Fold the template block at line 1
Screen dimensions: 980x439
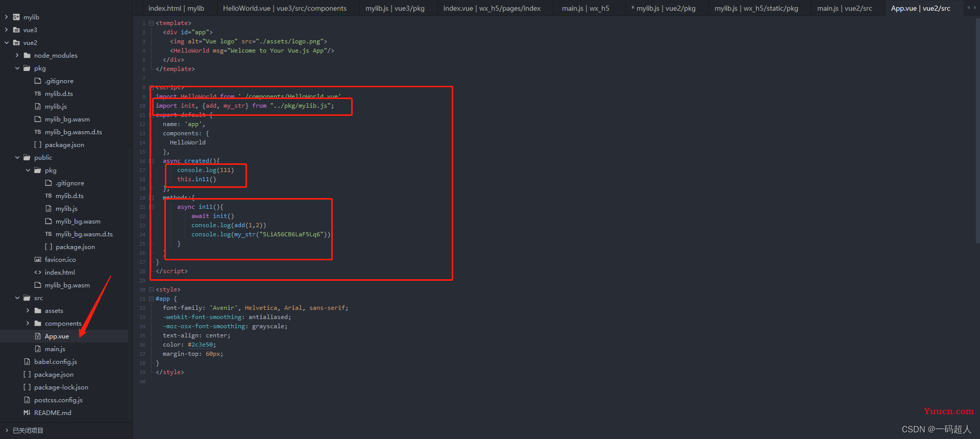(151, 23)
